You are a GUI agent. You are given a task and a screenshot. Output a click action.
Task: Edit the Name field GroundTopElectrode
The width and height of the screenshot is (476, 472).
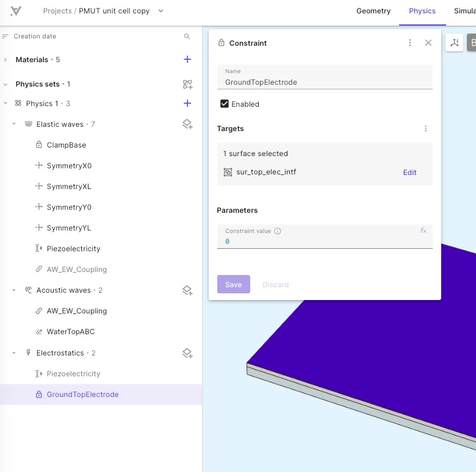(325, 77)
